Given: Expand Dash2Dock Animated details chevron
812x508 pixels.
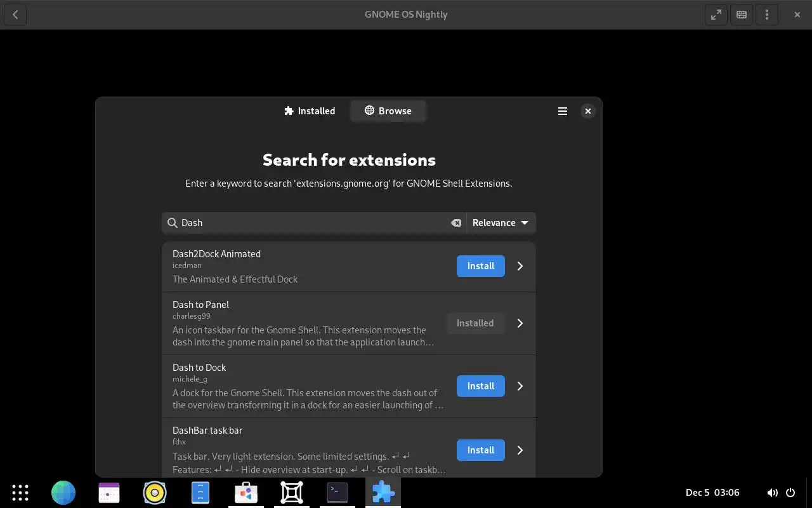Looking at the screenshot, I should click(x=520, y=266).
